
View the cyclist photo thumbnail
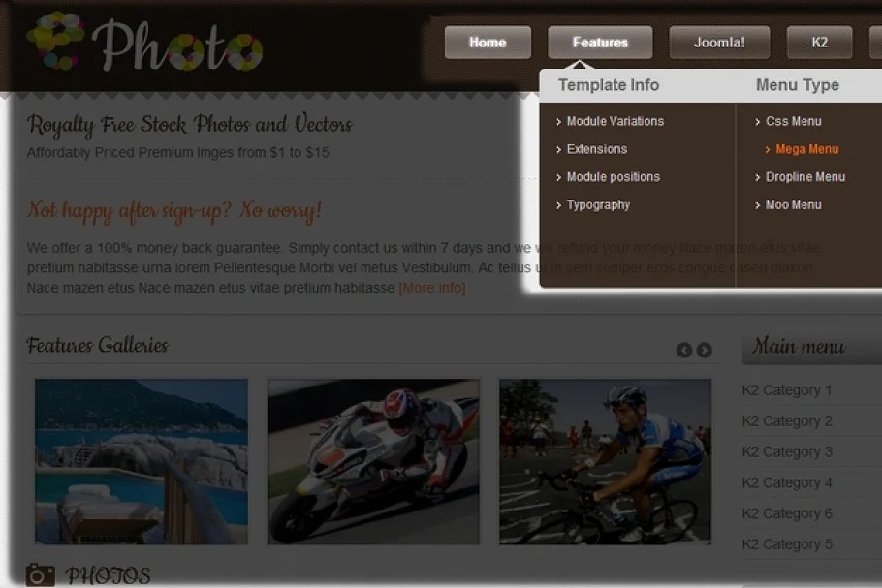click(x=605, y=461)
